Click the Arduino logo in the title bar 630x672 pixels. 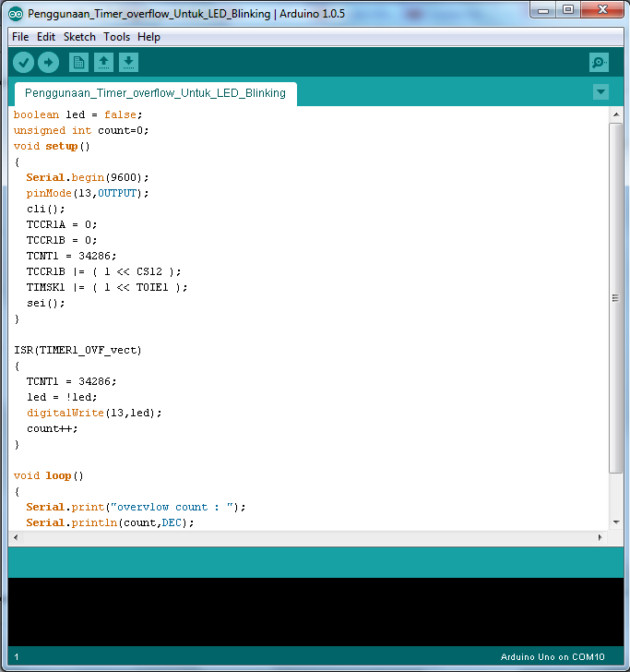coord(16,14)
